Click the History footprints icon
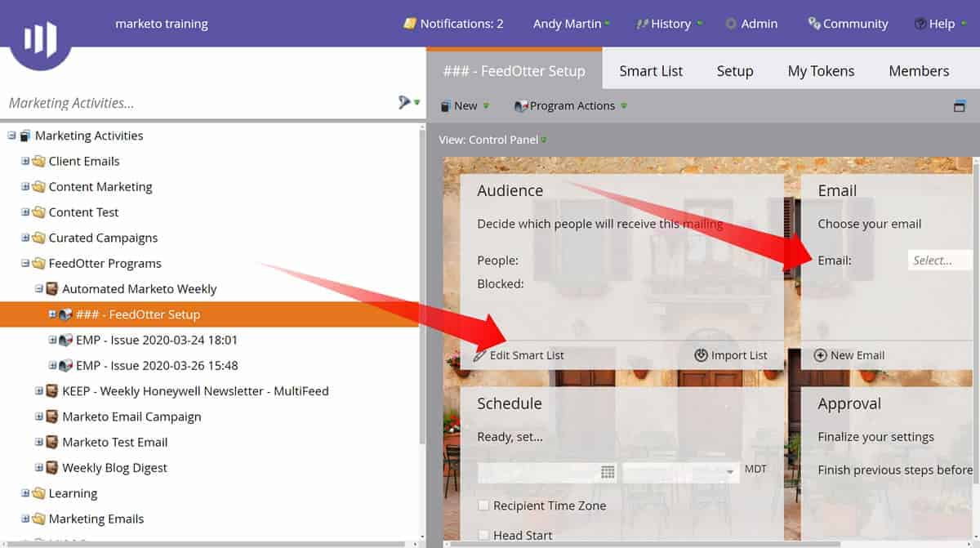This screenshot has width=980, height=548. coord(643,24)
